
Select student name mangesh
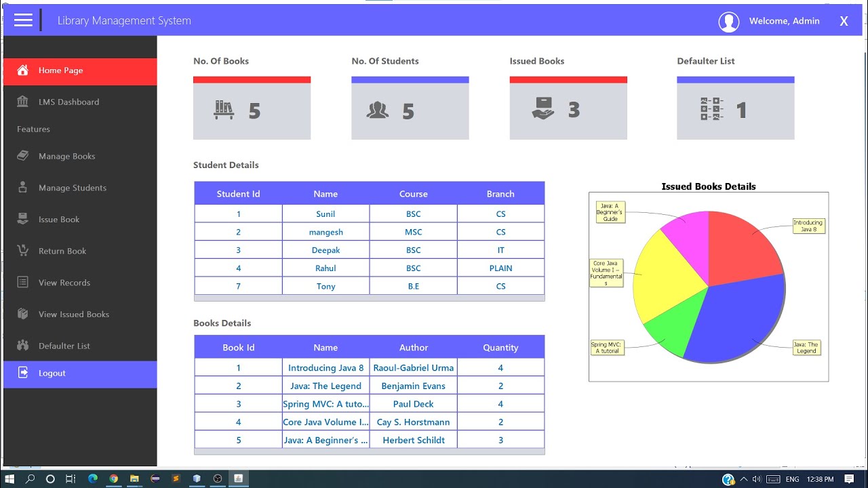pyautogui.click(x=325, y=232)
